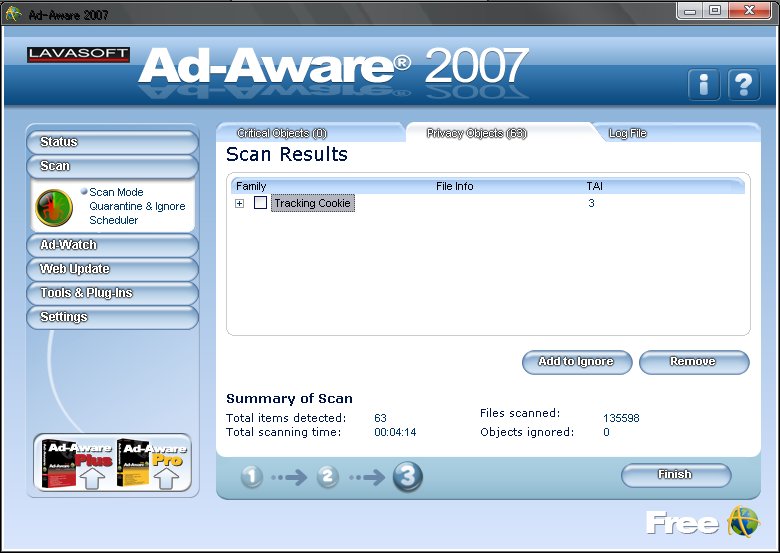Click step 3 circle in wizard
The image size is (780, 553).
407,476
